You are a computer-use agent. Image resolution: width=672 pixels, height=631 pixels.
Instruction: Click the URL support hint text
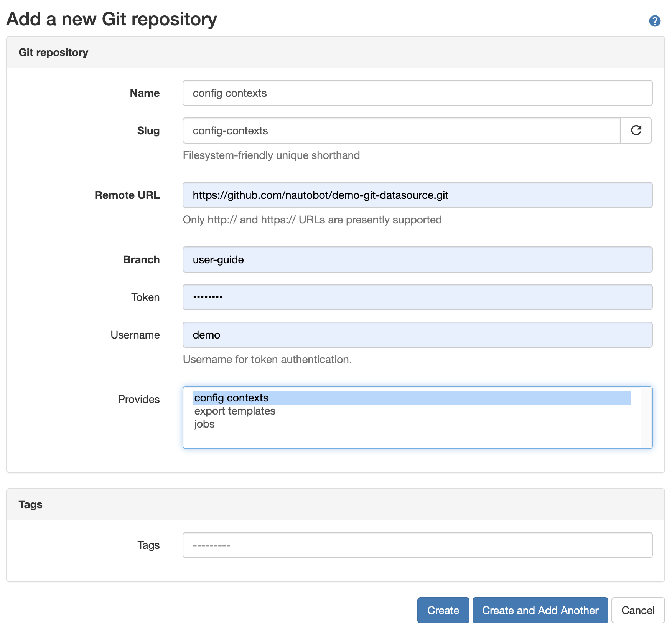tap(312, 220)
